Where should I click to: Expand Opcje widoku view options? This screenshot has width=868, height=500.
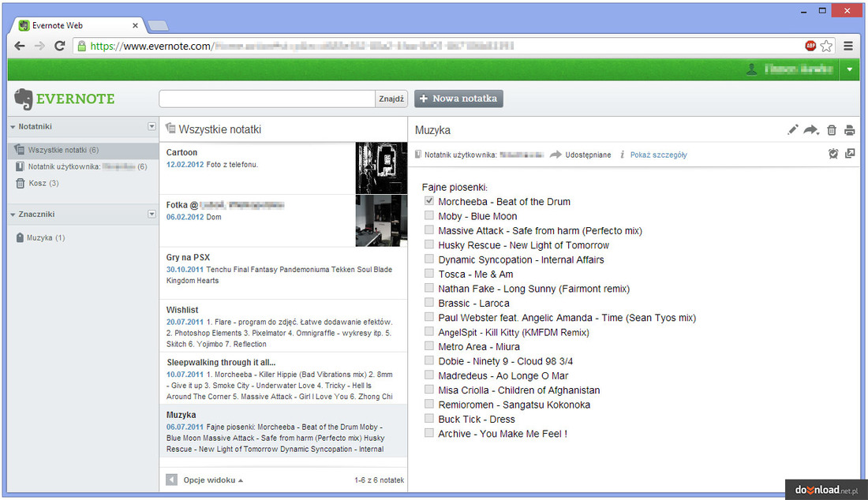[x=213, y=480]
